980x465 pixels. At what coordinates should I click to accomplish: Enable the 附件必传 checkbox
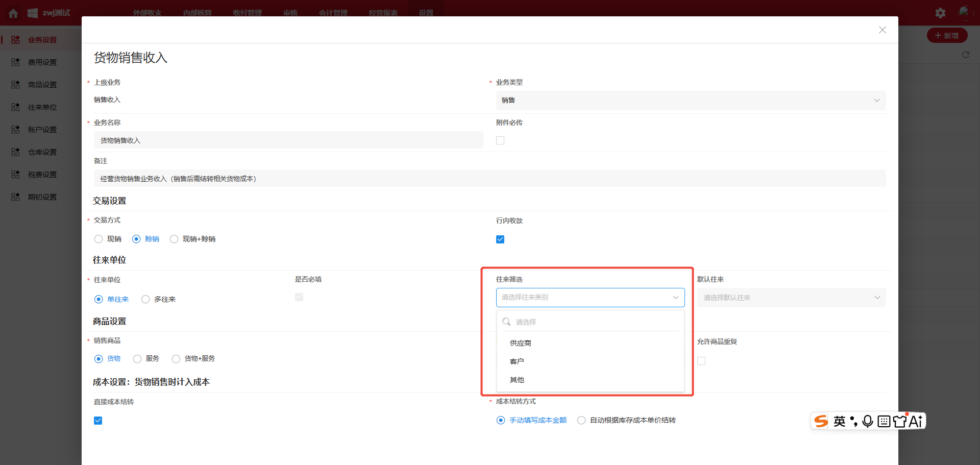[500, 140]
